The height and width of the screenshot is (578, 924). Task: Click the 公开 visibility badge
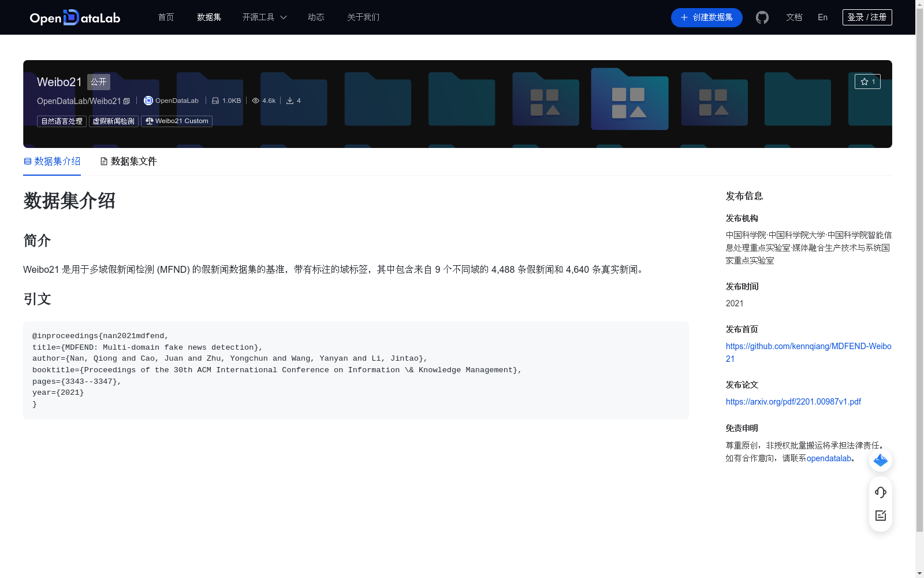tap(98, 81)
